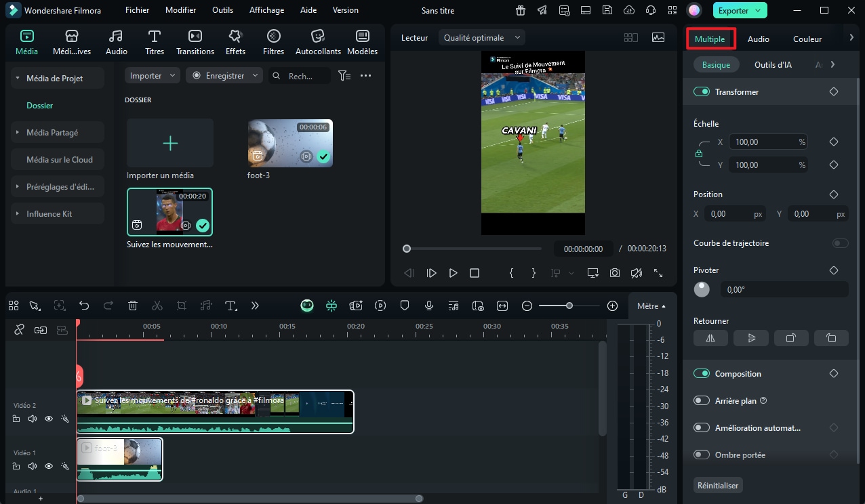This screenshot has width=865, height=504.
Task: Switch to the Outils d'IA tab
Action: pyautogui.click(x=773, y=65)
